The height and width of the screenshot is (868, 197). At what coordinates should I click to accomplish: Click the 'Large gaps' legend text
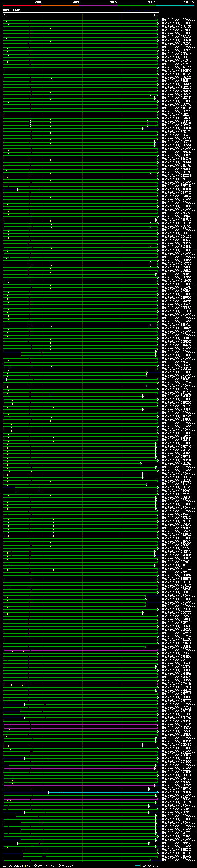coord(13,866)
